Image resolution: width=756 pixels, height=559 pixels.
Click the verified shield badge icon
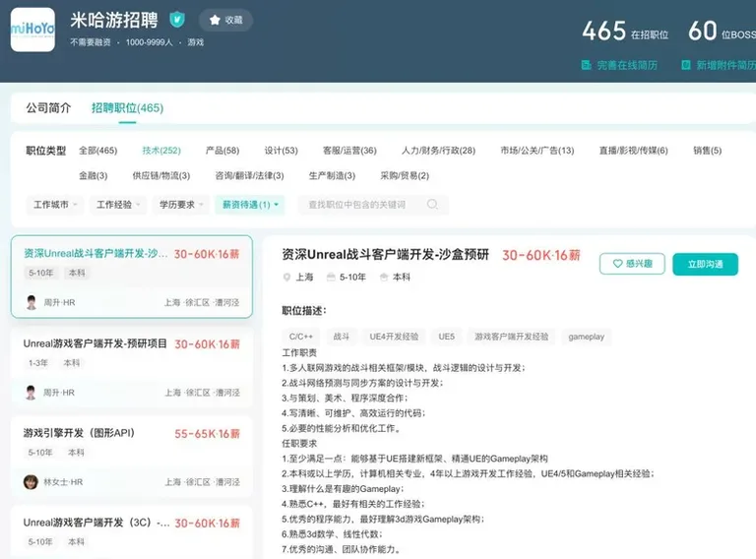point(177,20)
